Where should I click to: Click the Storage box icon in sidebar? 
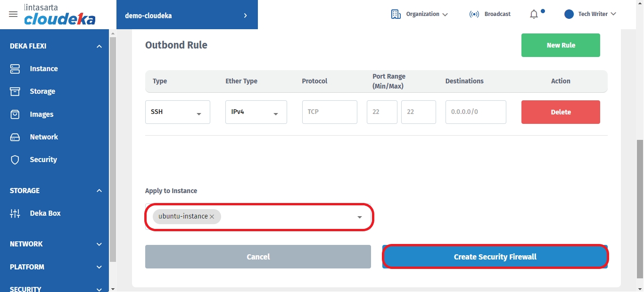point(15,91)
